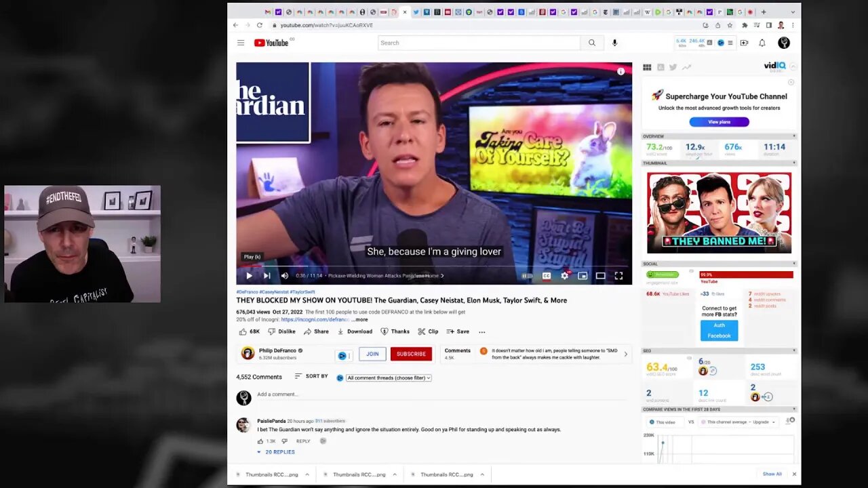Click the #DeFranco hashtag
Image resolution: width=868 pixels, height=488 pixels.
point(247,292)
